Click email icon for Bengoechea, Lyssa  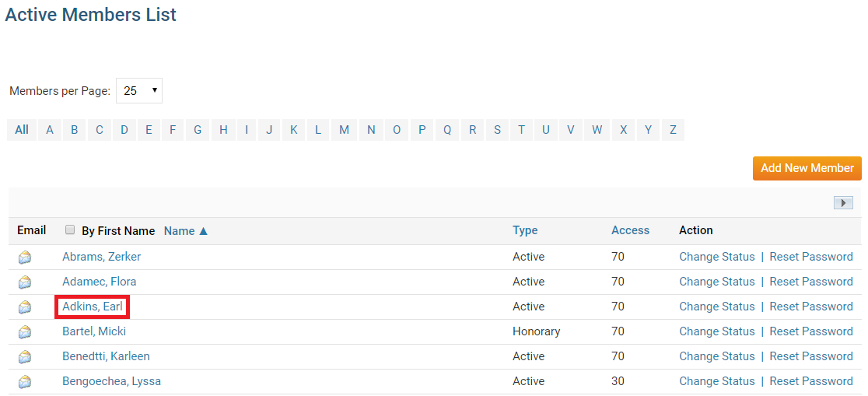pyautogui.click(x=25, y=382)
